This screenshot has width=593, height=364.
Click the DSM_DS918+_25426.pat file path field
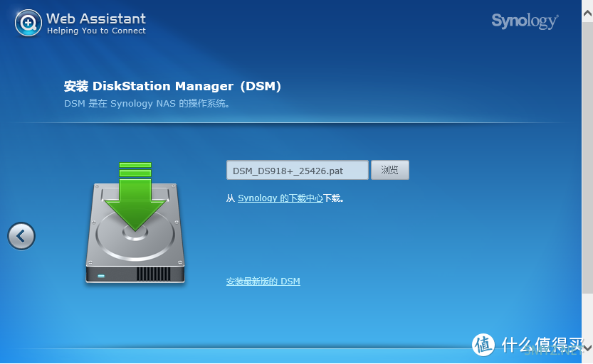pyautogui.click(x=298, y=170)
